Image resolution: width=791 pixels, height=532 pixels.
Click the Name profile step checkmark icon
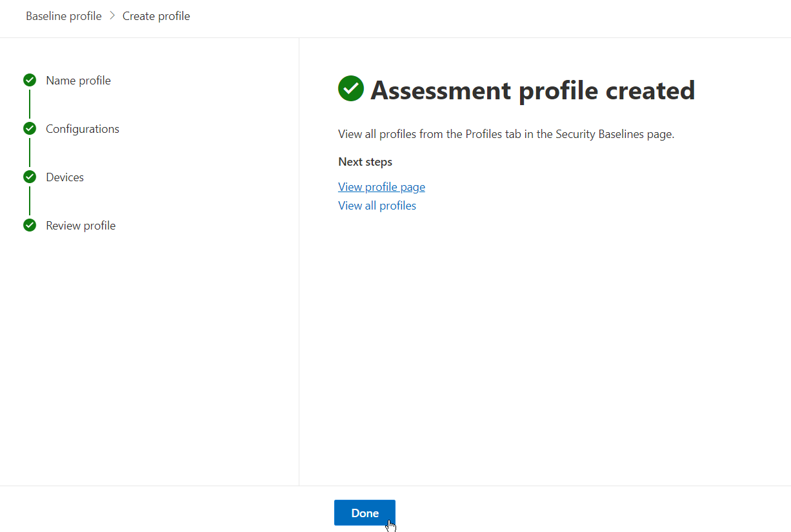click(x=30, y=80)
